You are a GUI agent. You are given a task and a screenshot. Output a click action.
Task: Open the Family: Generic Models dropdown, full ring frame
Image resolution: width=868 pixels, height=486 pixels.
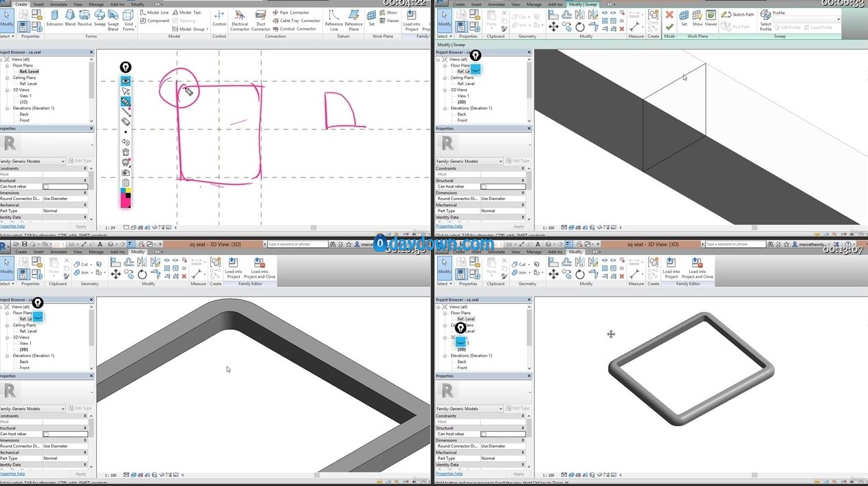pos(470,409)
